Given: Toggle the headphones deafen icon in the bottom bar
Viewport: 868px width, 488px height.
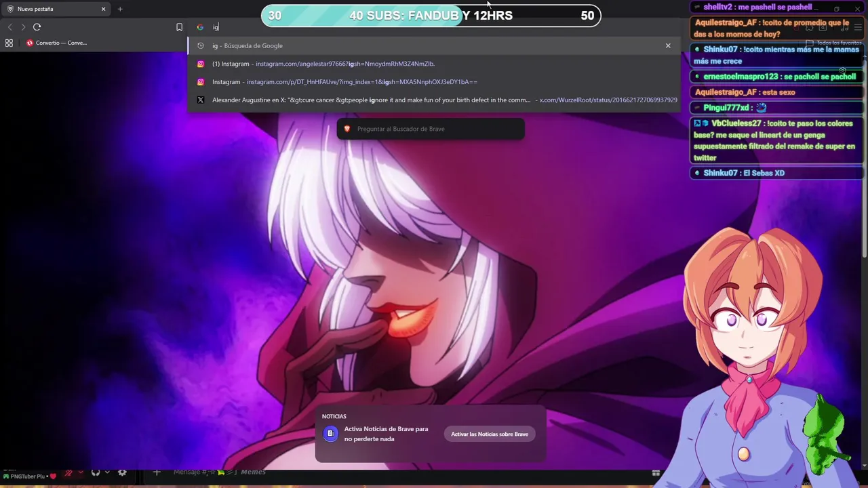Looking at the screenshot, I should (x=96, y=472).
